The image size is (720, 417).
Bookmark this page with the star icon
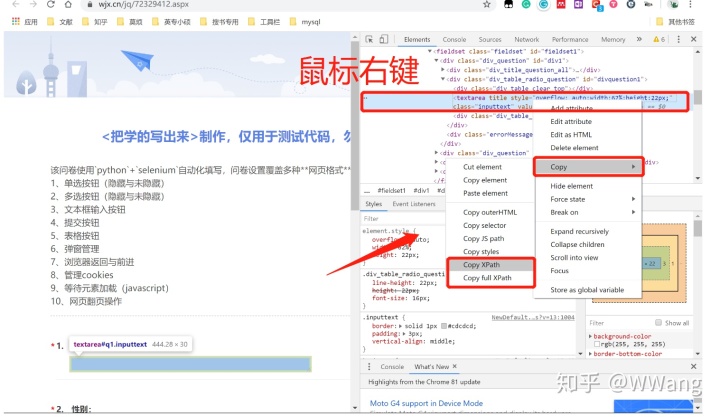coord(487,4)
